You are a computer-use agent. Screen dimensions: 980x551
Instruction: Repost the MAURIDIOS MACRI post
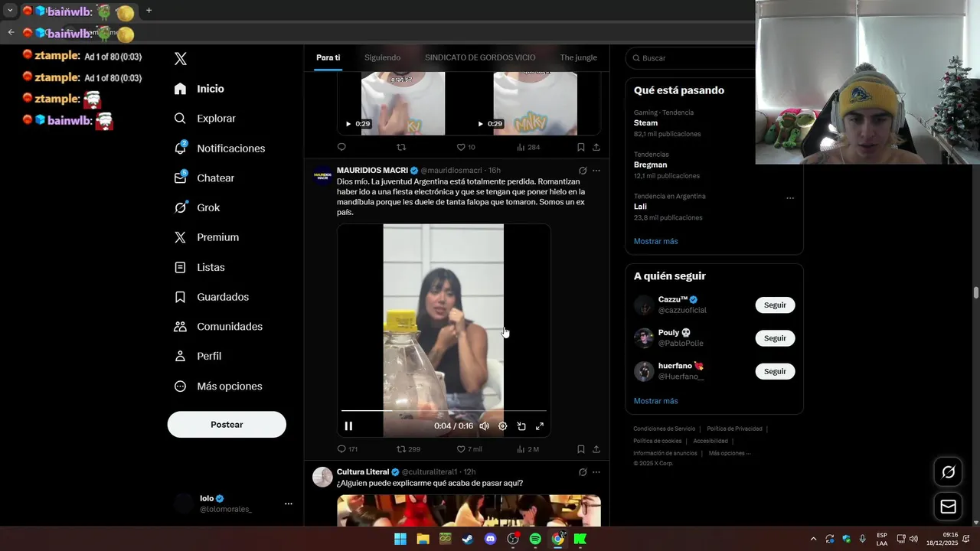408,449
